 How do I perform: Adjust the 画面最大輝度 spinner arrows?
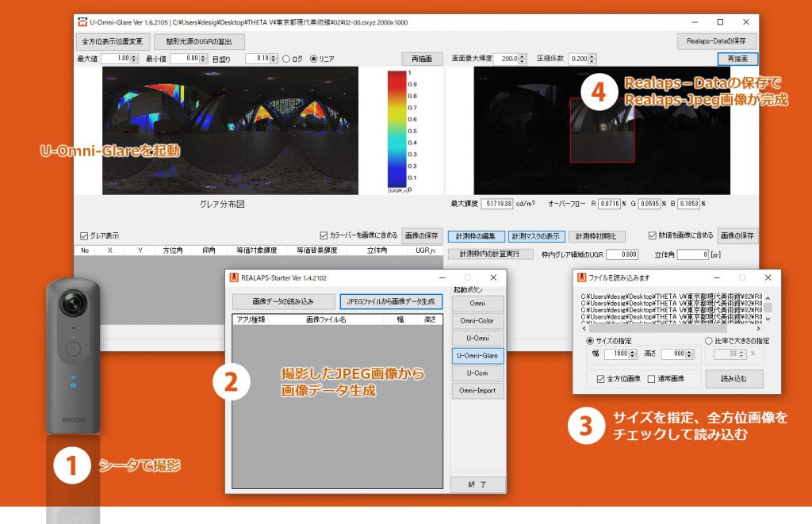tap(522, 59)
